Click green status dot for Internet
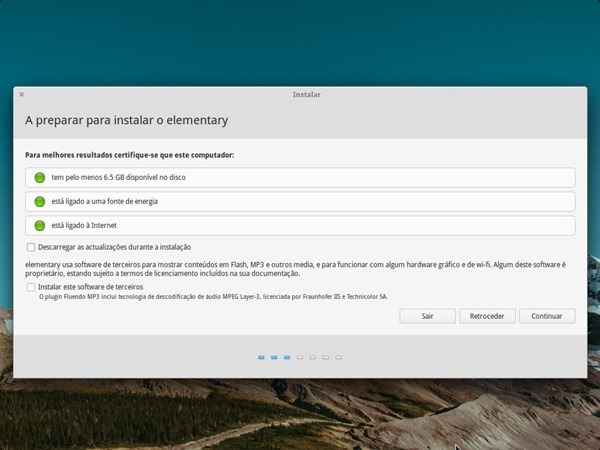Screen dimensions: 600x450 [x=40, y=226]
